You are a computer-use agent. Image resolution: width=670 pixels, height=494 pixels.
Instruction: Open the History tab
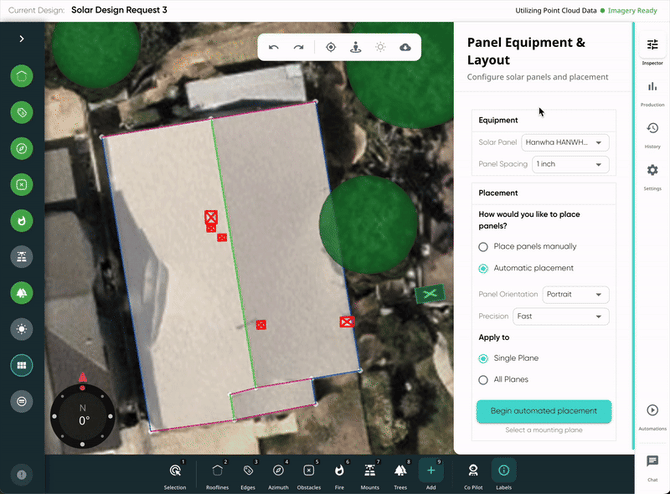(652, 132)
